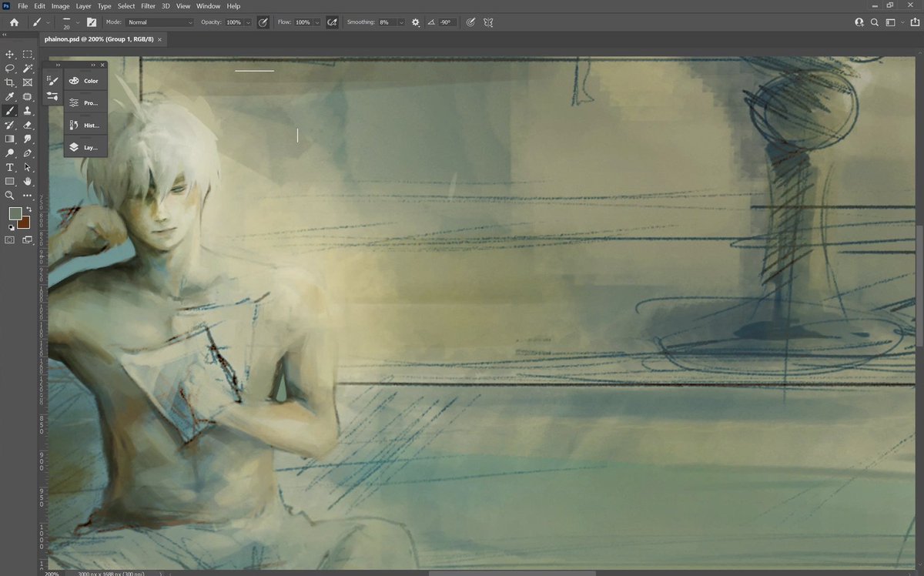The width and height of the screenshot is (924, 576).
Task: Expand the collapsed brushes panel dock
Action: pos(58,65)
